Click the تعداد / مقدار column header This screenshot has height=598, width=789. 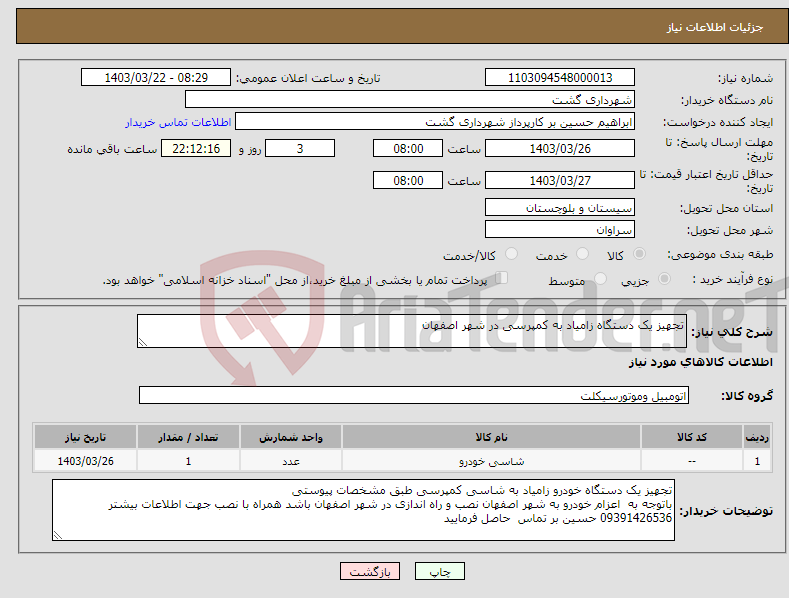(188, 437)
